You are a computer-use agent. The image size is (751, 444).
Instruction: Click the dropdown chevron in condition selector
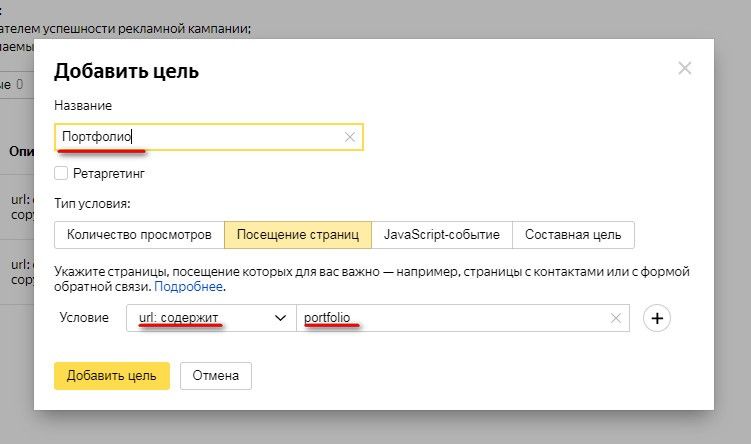pos(279,318)
